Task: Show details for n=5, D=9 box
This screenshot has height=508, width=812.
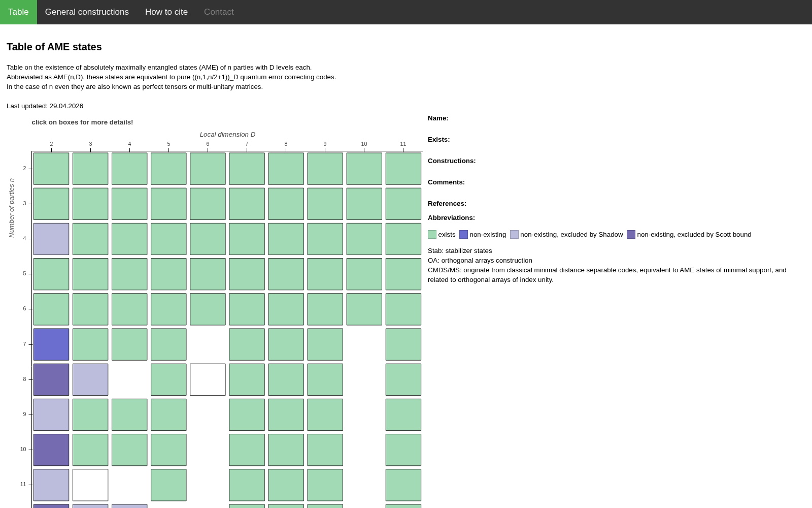Action: coord(325,274)
